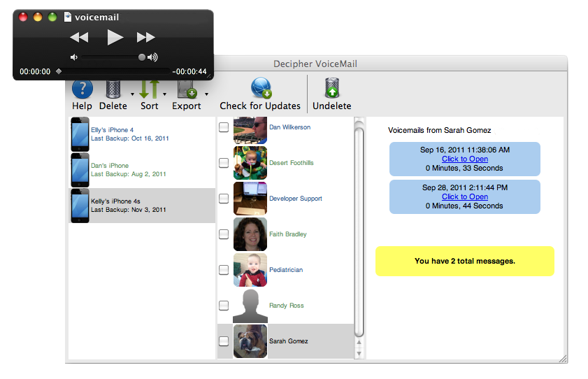Screen dimensions: 588x379
Task: Click Dan Wilkerson's contact photo
Action: 250,131
